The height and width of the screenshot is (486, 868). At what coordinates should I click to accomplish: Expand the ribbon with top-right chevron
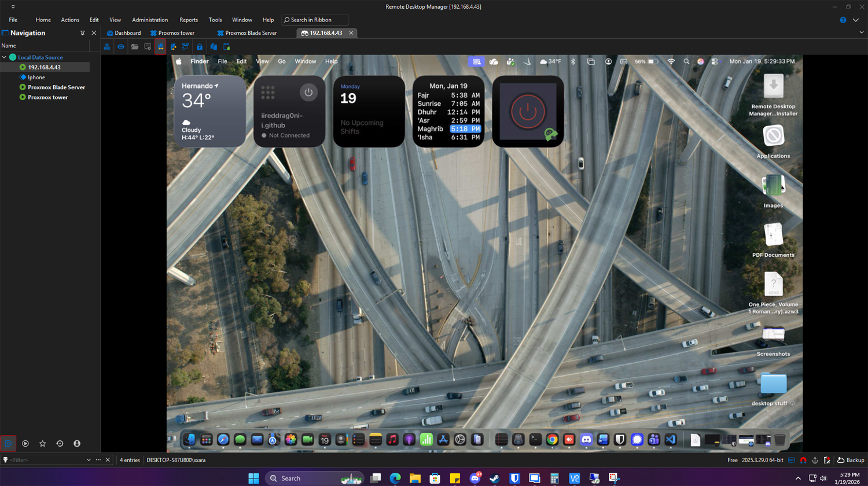[855, 20]
